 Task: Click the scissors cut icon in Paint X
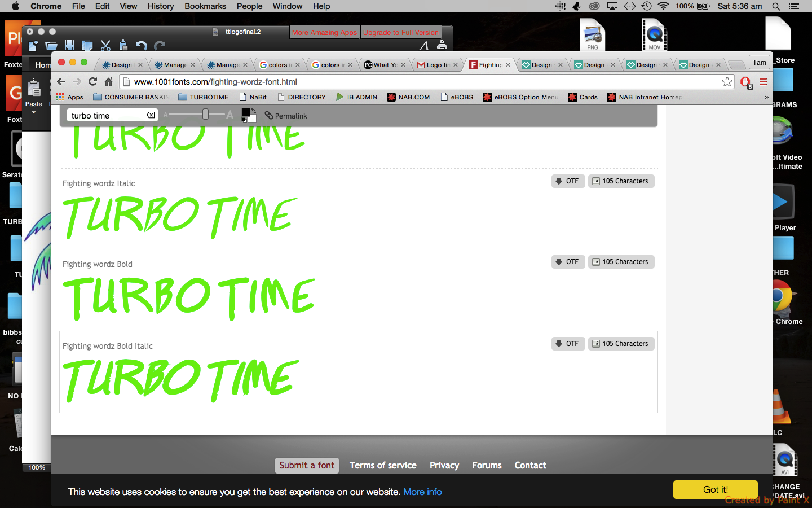point(105,46)
